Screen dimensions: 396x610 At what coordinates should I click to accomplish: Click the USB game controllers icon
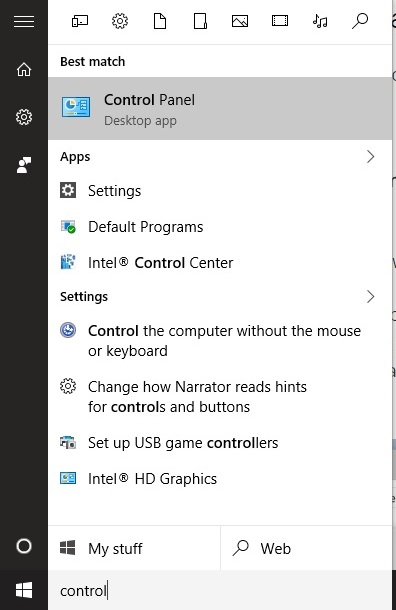(x=68, y=442)
